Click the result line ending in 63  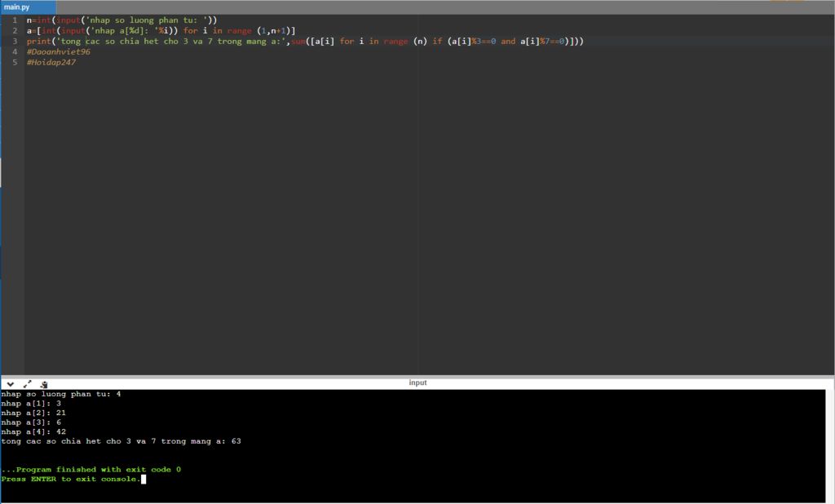pos(121,441)
